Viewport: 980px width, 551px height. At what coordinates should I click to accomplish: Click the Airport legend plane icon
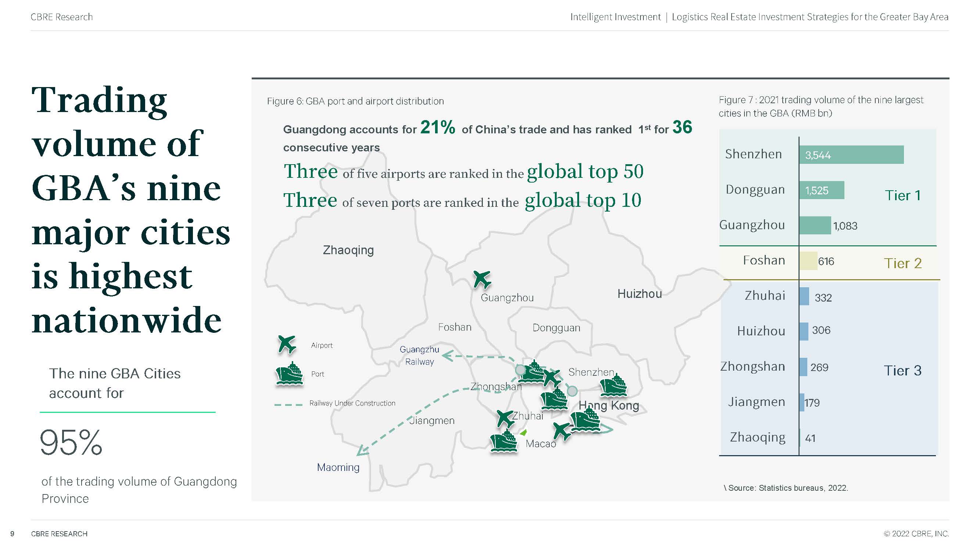(x=287, y=344)
